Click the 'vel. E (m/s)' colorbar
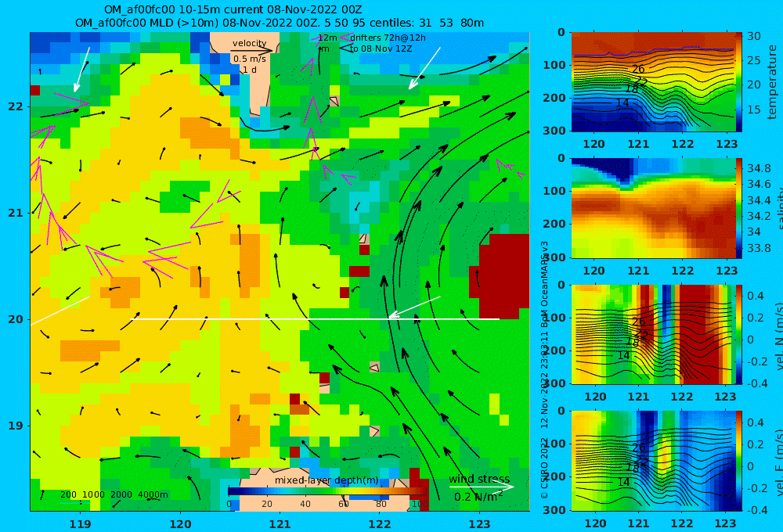Image resolution: width=783 pixels, height=532 pixels. [738, 461]
